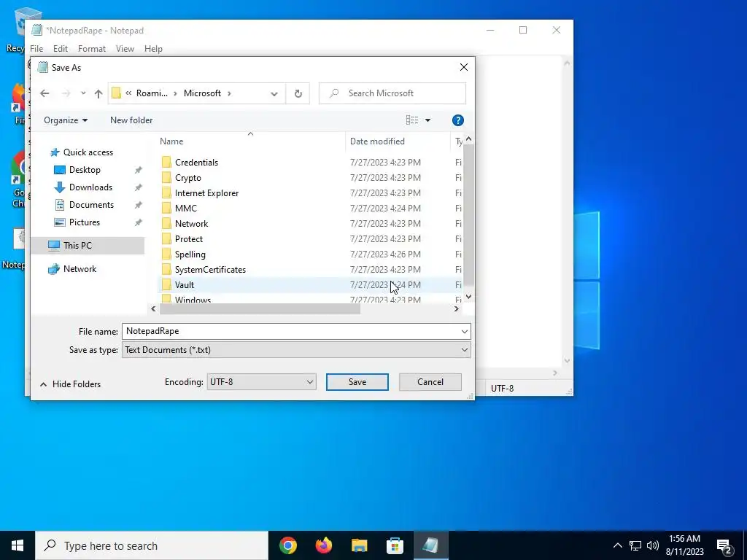Open Notepad Format menu

pos(92,49)
